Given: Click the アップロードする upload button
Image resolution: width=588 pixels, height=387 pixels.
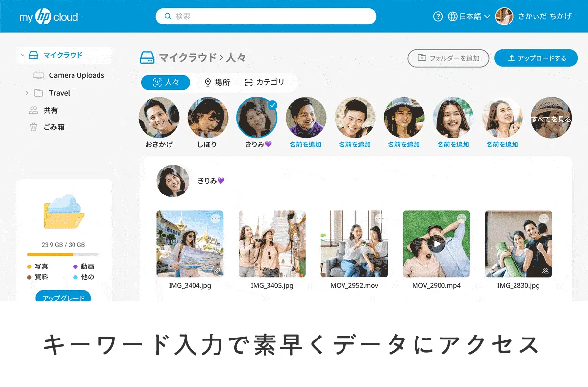Looking at the screenshot, I should pyautogui.click(x=536, y=58).
